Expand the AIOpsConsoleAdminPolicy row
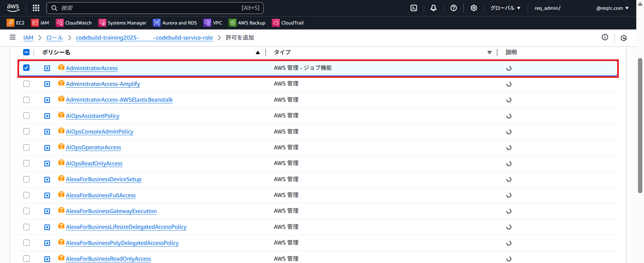Image resolution: width=644 pixels, height=263 pixels. click(47, 131)
